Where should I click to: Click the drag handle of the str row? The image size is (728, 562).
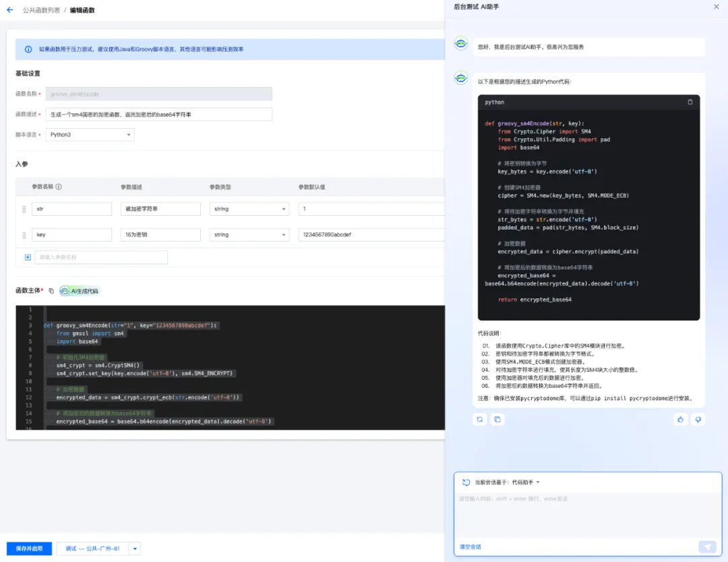pos(24,209)
